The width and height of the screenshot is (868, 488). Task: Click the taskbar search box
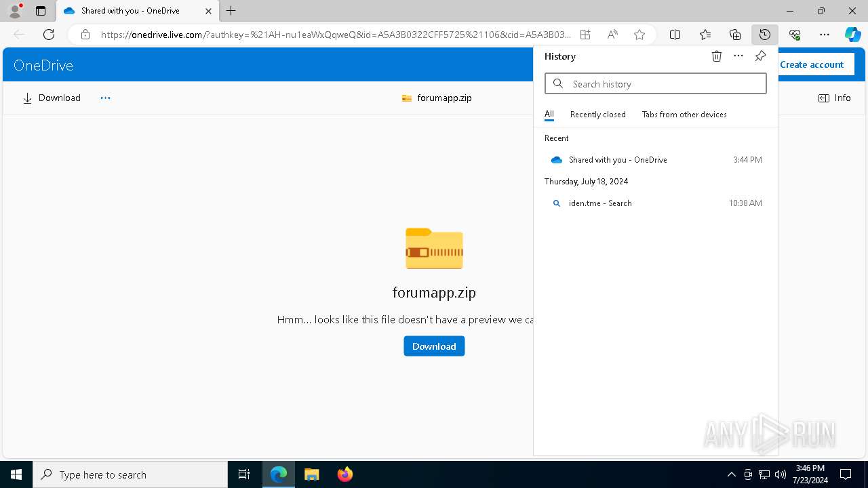130,474
